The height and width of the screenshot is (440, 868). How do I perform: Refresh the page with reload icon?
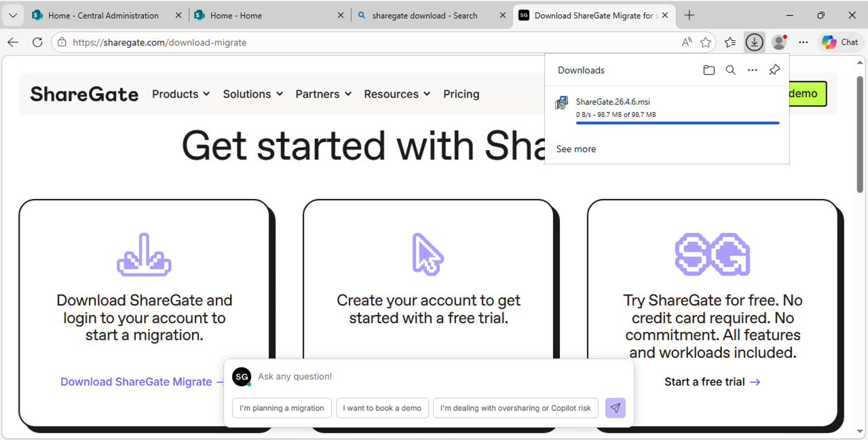(x=37, y=42)
